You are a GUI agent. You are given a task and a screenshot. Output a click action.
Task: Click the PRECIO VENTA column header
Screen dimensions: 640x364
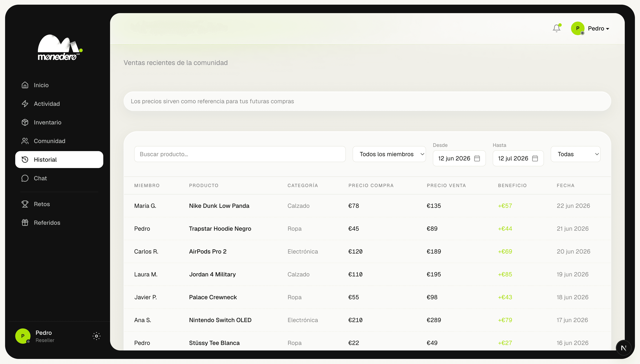point(447,186)
